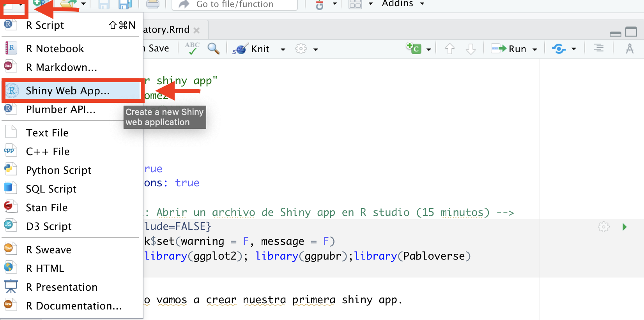This screenshot has height=320, width=644.
Task: Click chunk options gear in code chunk
Action: [x=604, y=227]
